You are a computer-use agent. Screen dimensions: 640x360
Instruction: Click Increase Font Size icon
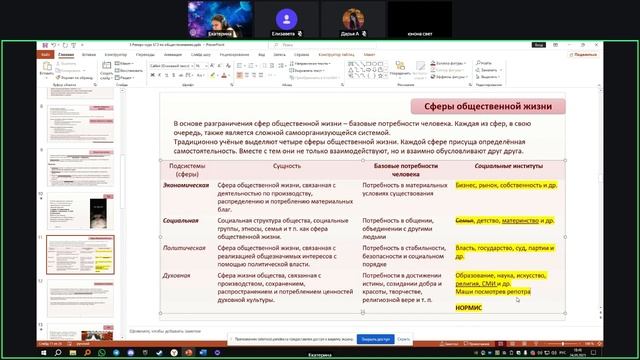[212, 65]
